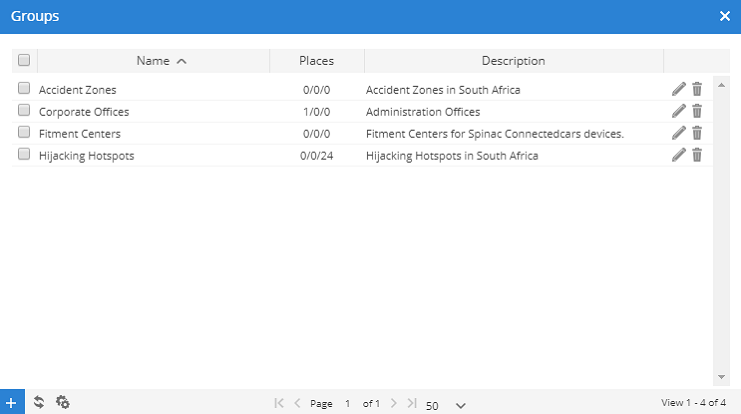Delete the Hijacking Hotspots group
Image resolution: width=741 pixels, height=414 pixels.
(697, 155)
